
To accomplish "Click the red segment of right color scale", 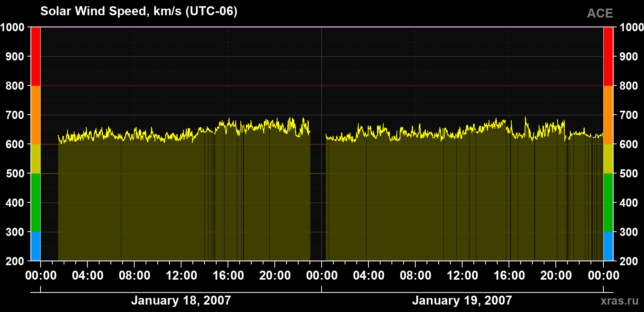I will 608,57.
